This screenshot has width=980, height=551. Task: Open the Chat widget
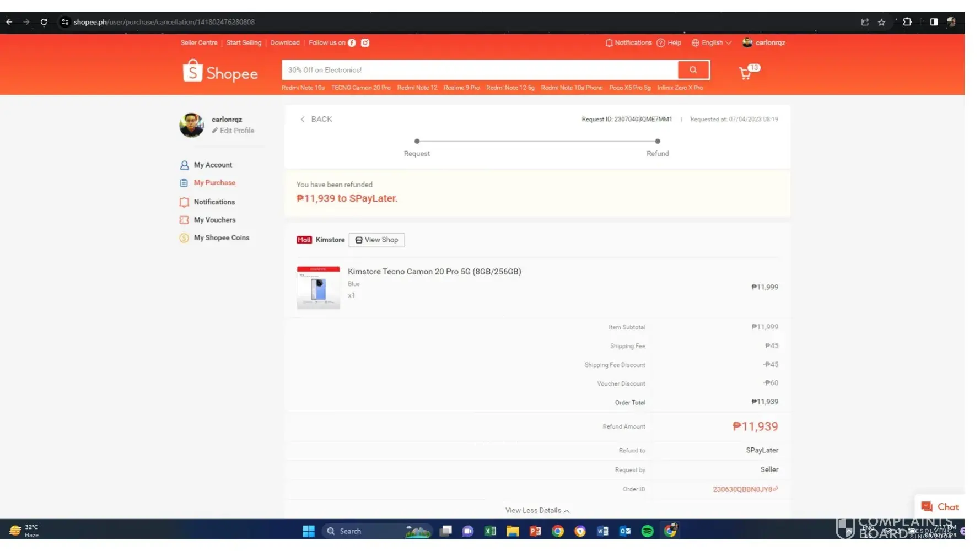(x=940, y=507)
